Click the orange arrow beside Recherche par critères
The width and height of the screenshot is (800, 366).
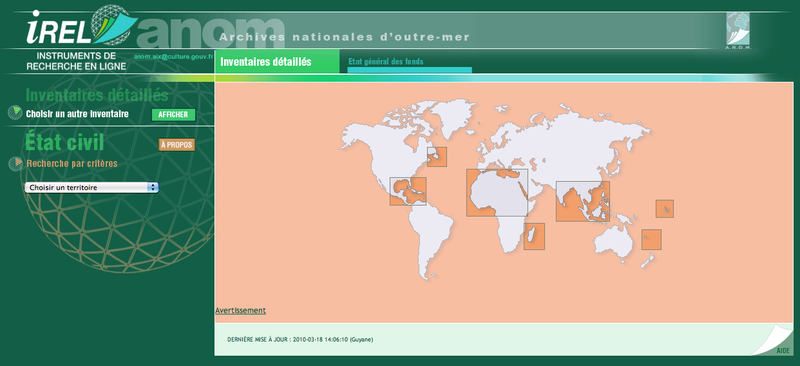[x=16, y=163]
